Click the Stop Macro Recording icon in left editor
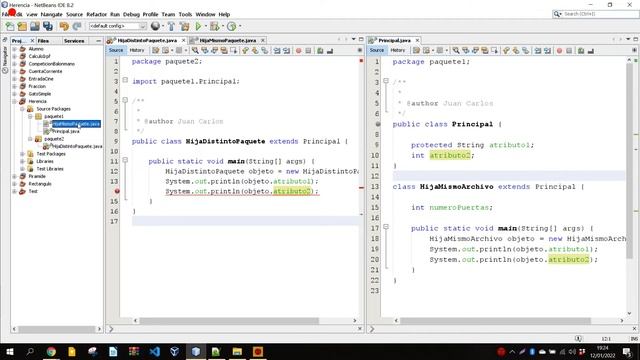Image resolution: width=640 pixels, height=360 pixels. pyautogui.click(x=308, y=51)
